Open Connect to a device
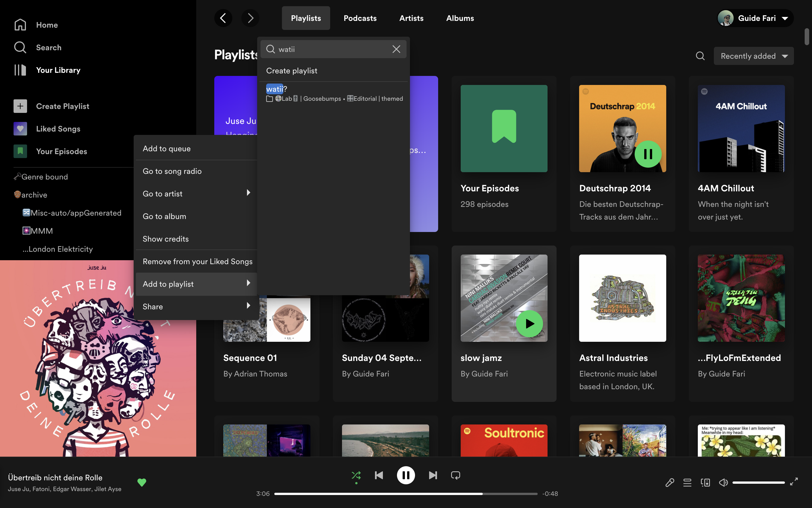This screenshot has width=812, height=508. click(705, 483)
